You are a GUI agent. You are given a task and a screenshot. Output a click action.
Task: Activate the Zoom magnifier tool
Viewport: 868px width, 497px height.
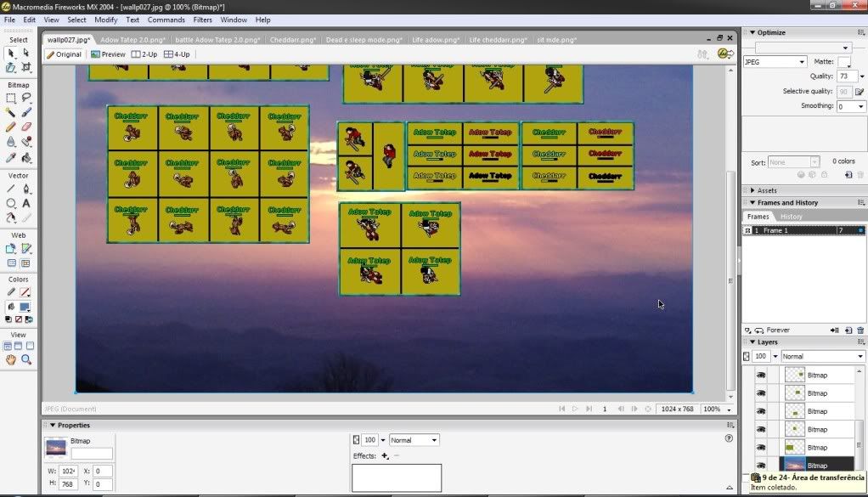tap(26, 360)
